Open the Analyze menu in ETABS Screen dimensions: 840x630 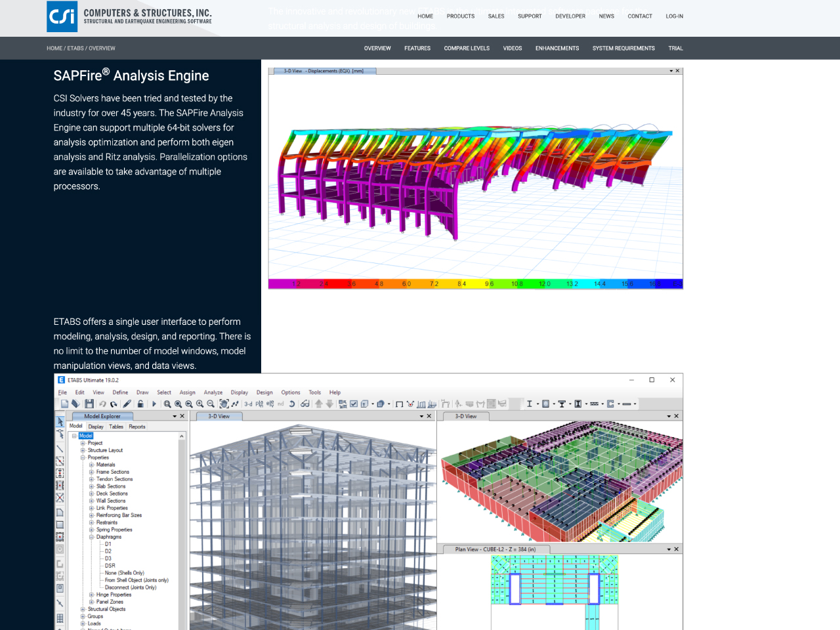coord(213,392)
